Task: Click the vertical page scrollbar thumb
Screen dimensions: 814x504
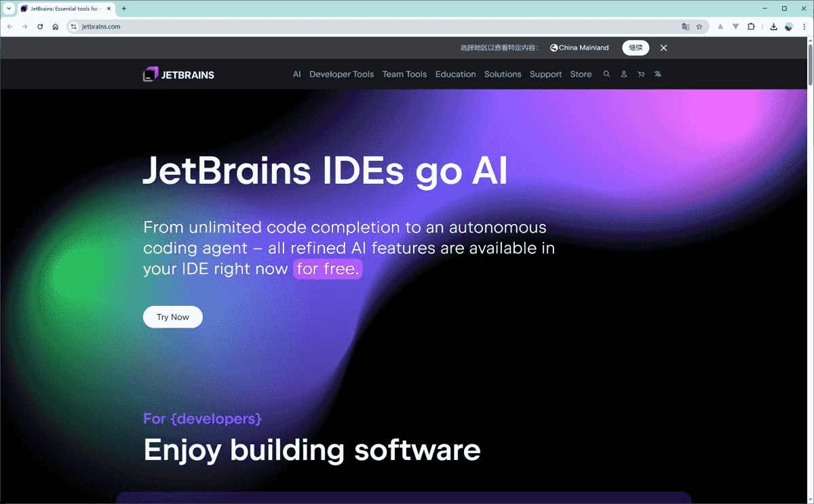Action: click(x=810, y=66)
